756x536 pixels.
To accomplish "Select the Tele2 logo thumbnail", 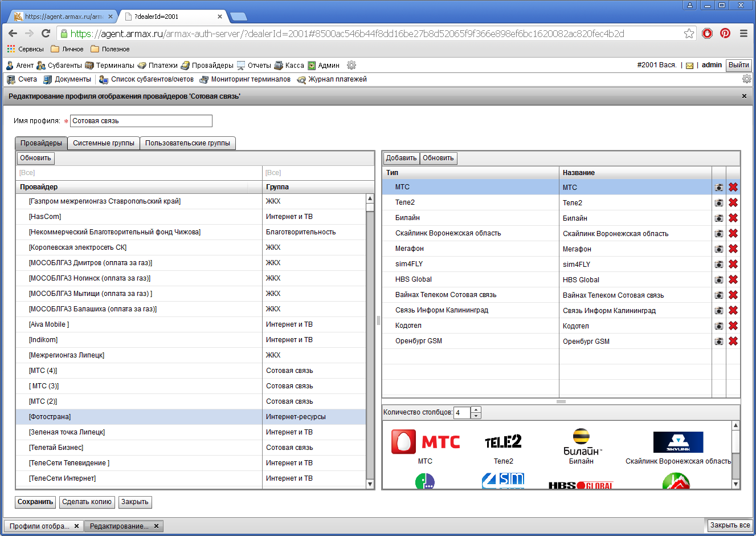I will click(x=503, y=442).
